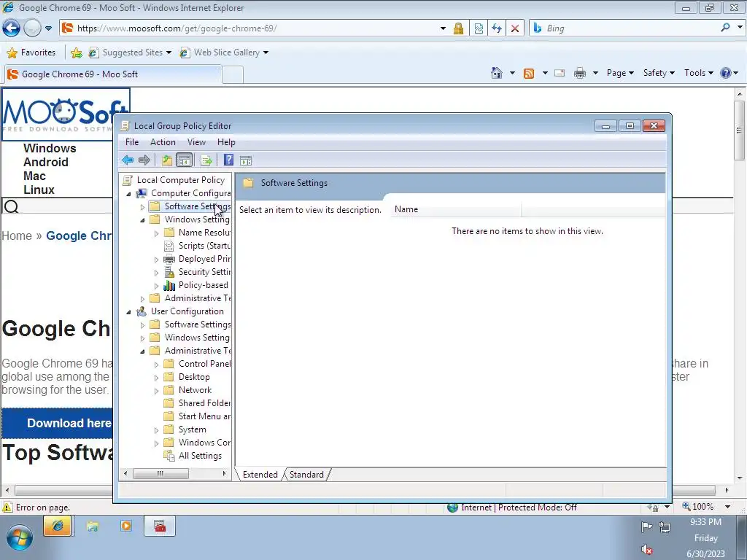Image resolution: width=747 pixels, height=560 pixels.
Task: Collapse the Computer Configuration node
Action: click(x=128, y=194)
